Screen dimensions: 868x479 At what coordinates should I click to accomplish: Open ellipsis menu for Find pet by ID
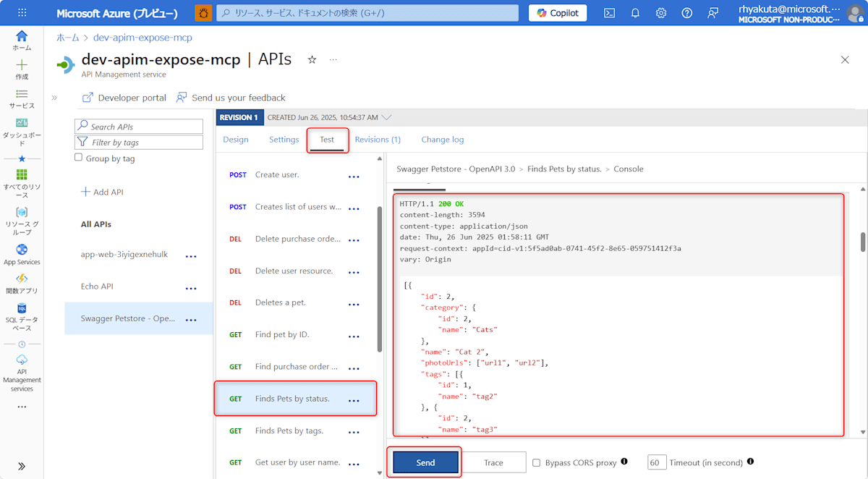(354, 336)
